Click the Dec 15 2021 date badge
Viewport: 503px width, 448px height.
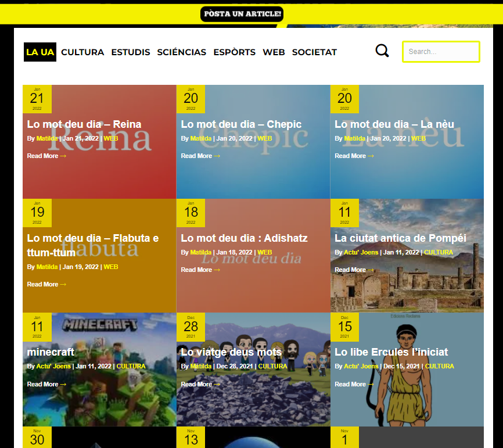[x=345, y=327]
